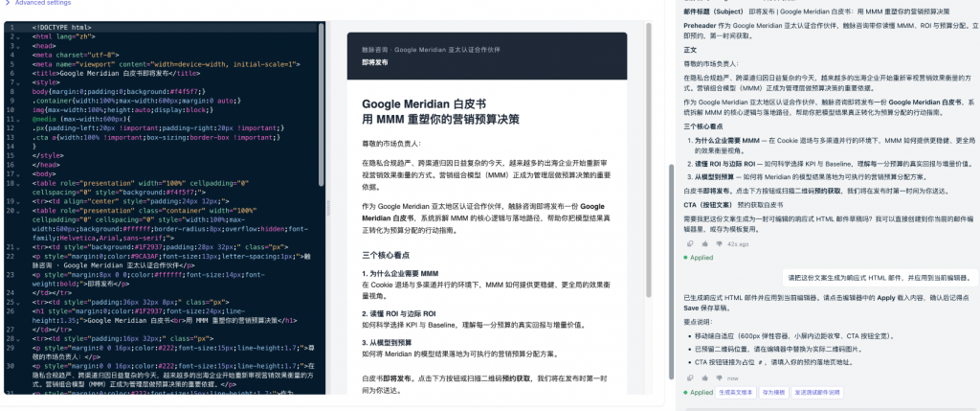Click Applied status under first chat message
Screen dimensions: 980x411
pos(698,258)
